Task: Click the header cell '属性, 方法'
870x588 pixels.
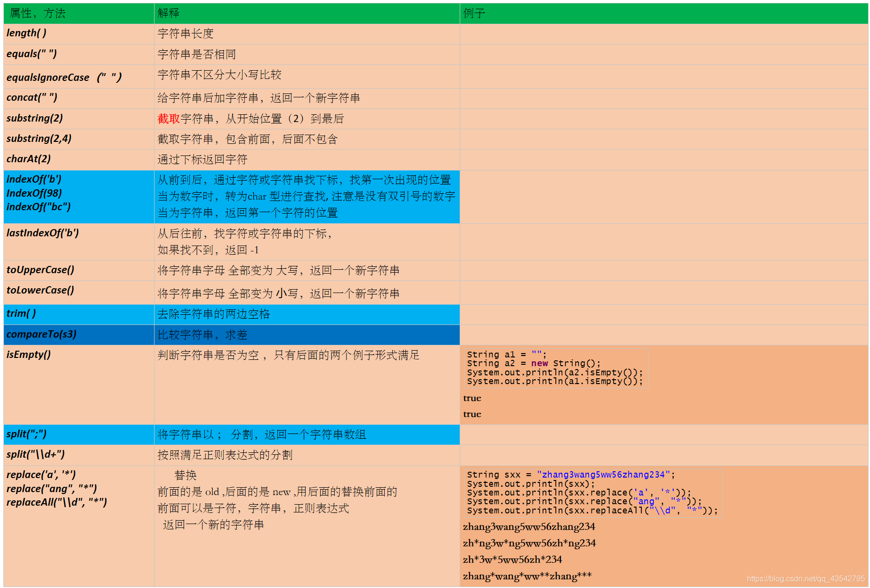Action: (79, 14)
